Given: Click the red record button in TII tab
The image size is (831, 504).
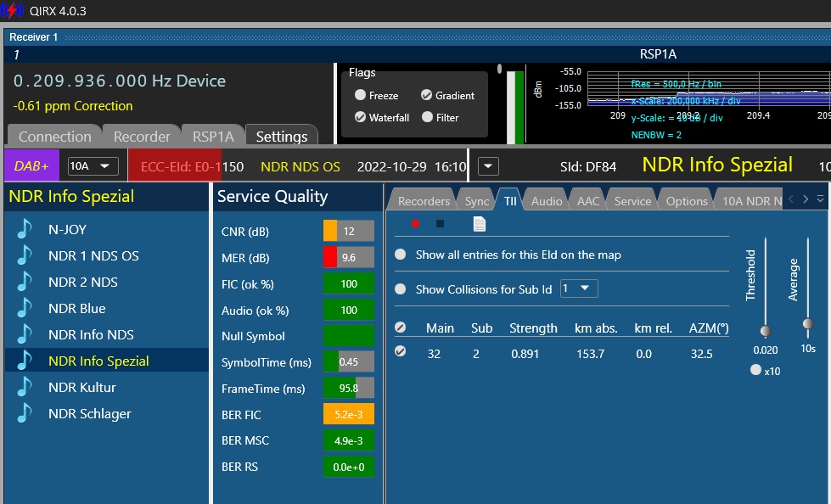Looking at the screenshot, I should [x=416, y=224].
